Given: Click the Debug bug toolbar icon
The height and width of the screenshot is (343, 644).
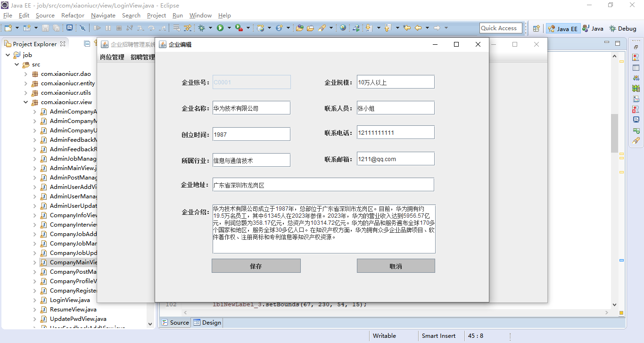Looking at the screenshot, I should tap(201, 28).
